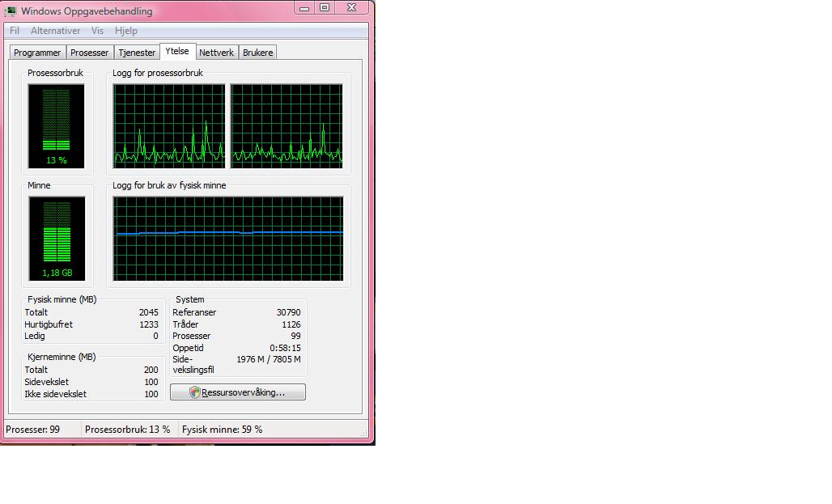The image size is (832, 504).
Task: Click the Ikke sidevekslet row label
Action: (x=55, y=394)
